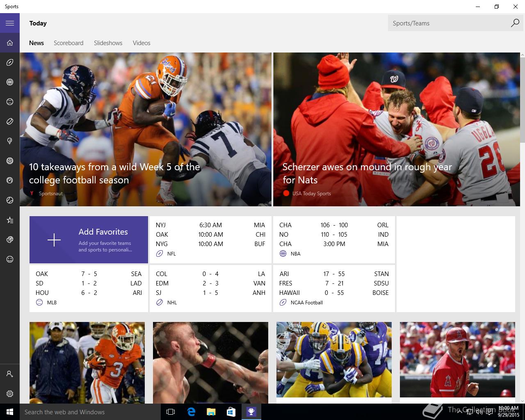Viewport: 525px width, 420px height.
Task: Select the NYJ vs MIA 6:30 AM game
Action: tap(210, 225)
